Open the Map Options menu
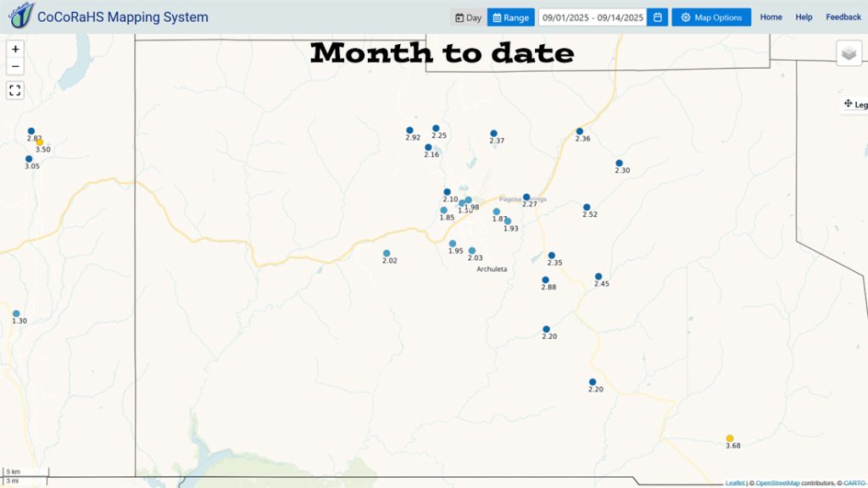 [711, 17]
